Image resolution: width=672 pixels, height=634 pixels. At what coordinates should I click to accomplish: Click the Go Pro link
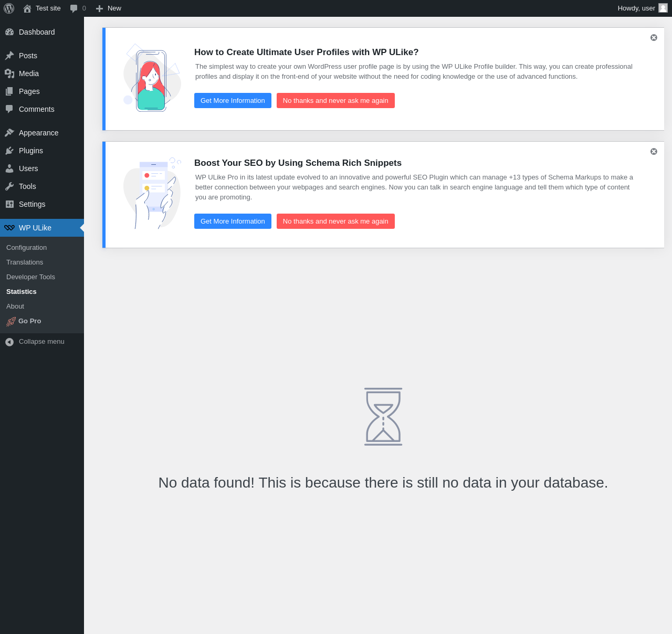click(42, 321)
